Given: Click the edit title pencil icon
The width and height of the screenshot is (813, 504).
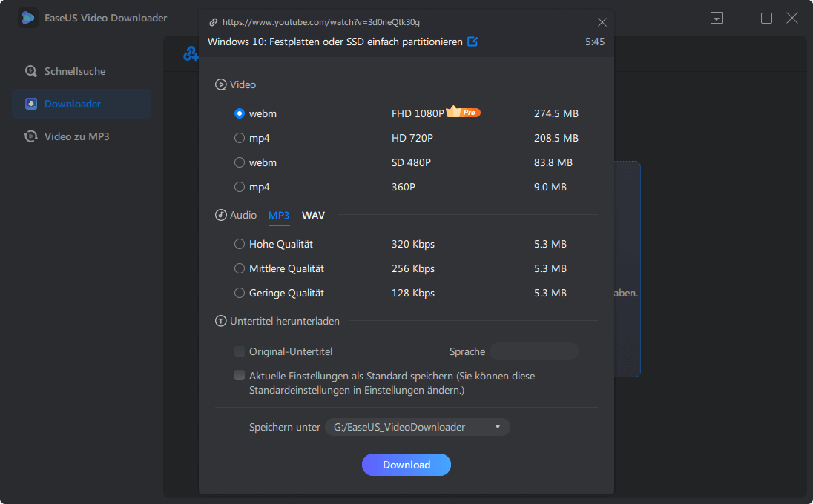Looking at the screenshot, I should 473,42.
